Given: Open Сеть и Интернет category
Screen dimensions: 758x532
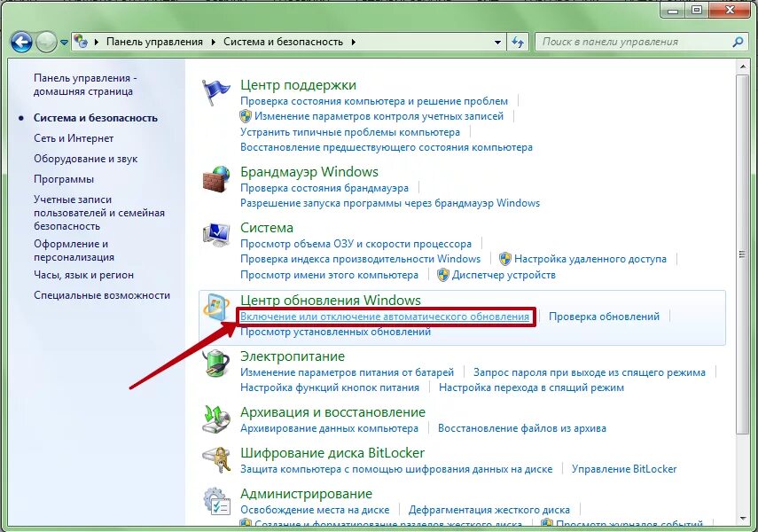Looking at the screenshot, I should point(74,138).
